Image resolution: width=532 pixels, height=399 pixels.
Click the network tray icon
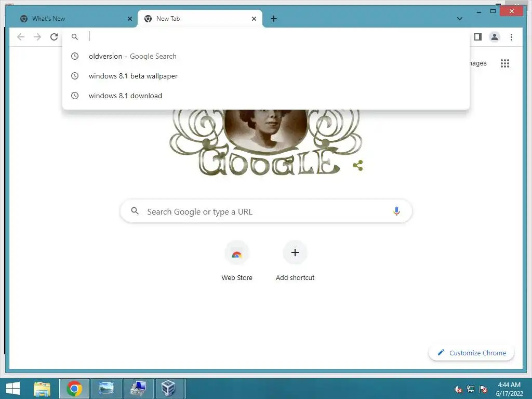click(x=471, y=389)
